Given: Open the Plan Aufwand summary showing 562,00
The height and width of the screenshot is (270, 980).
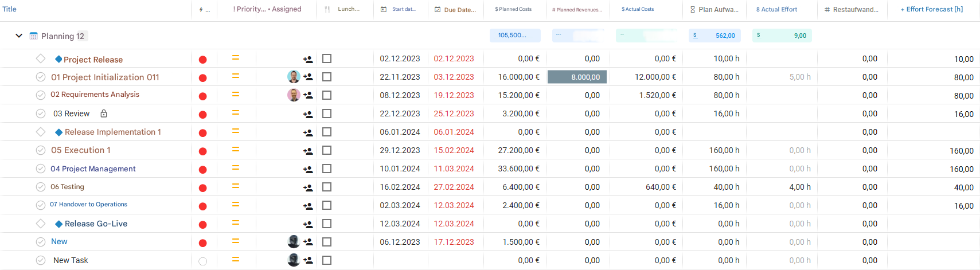Looking at the screenshot, I should click(x=714, y=36).
